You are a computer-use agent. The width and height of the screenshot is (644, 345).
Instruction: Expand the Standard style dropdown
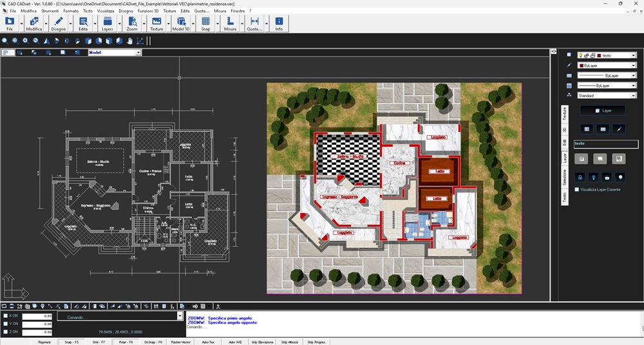tap(633, 96)
